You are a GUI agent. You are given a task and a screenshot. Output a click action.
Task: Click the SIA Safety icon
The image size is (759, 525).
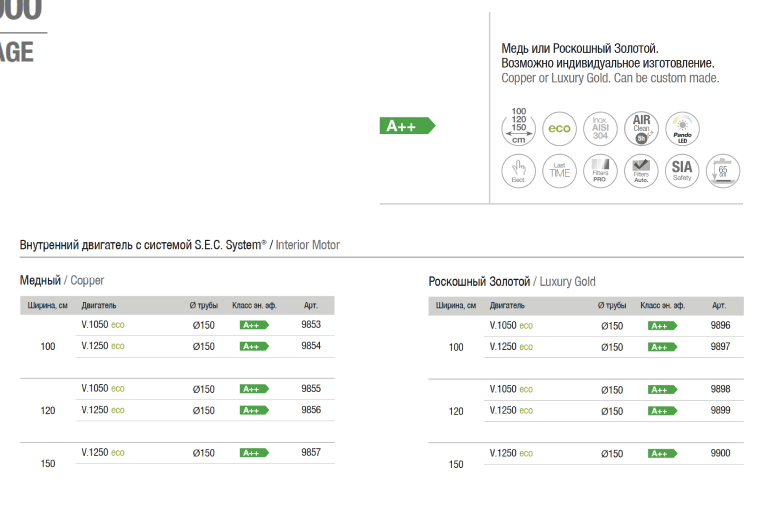[x=682, y=170]
